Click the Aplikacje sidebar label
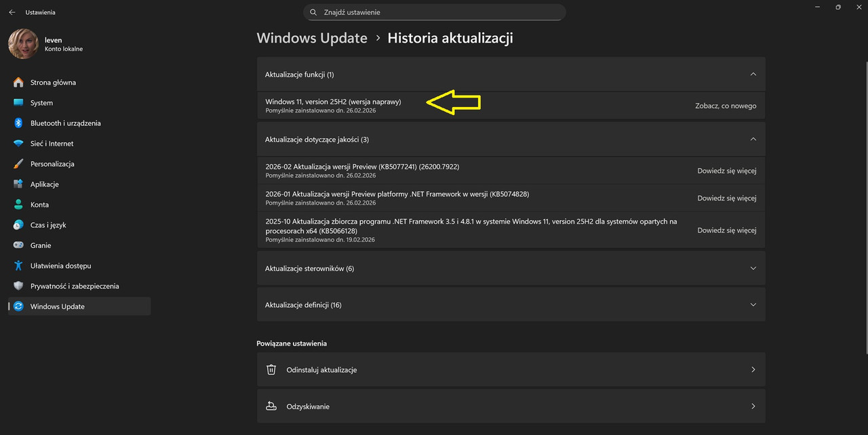 (45, 184)
